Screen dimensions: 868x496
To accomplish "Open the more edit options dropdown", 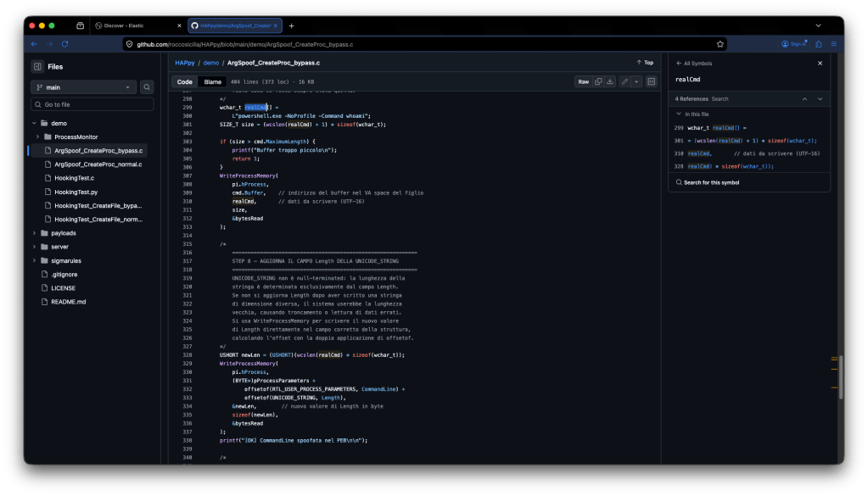I will pyautogui.click(x=636, y=81).
